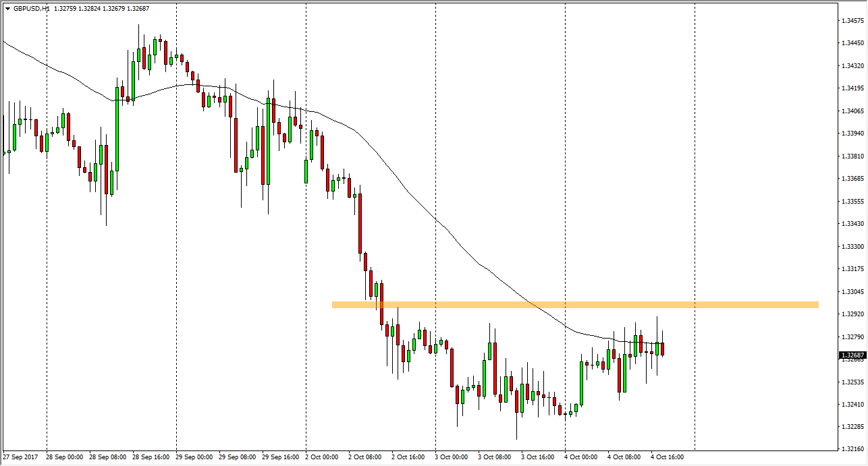Image resolution: width=868 pixels, height=466 pixels.
Task: Click the 1.33555 price axis label
Action: coord(852,202)
